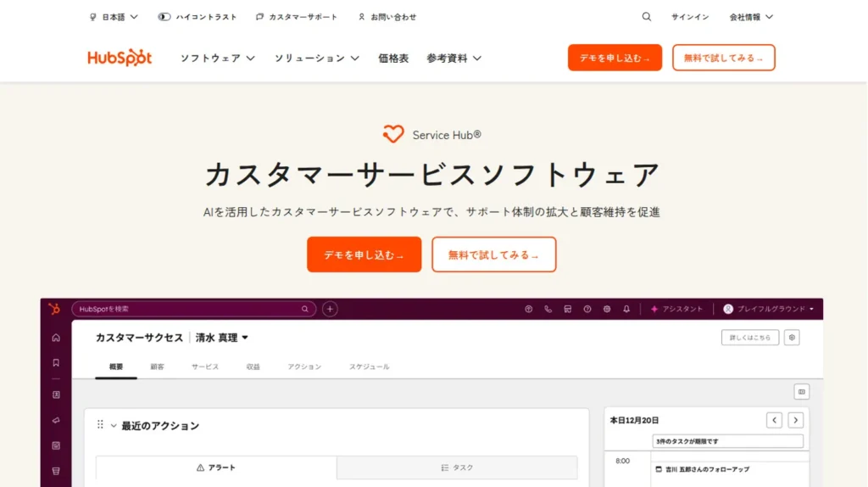Click the サインイン sign-in link
The width and height of the screenshot is (868, 487).
tap(690, 17)
